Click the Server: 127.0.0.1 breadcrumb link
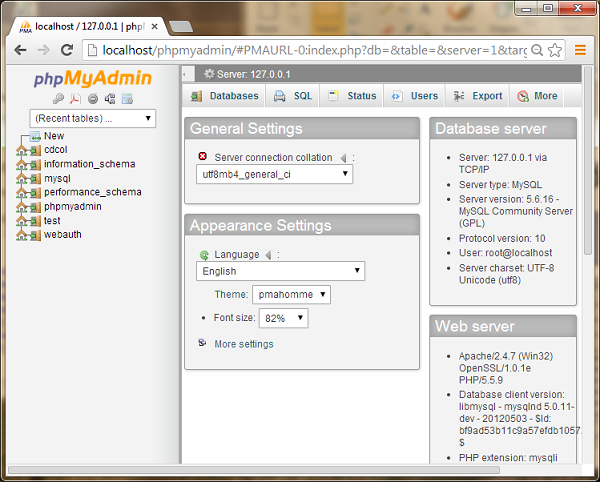Viewport: 600px width, 482px height. [x=253, y=74]
